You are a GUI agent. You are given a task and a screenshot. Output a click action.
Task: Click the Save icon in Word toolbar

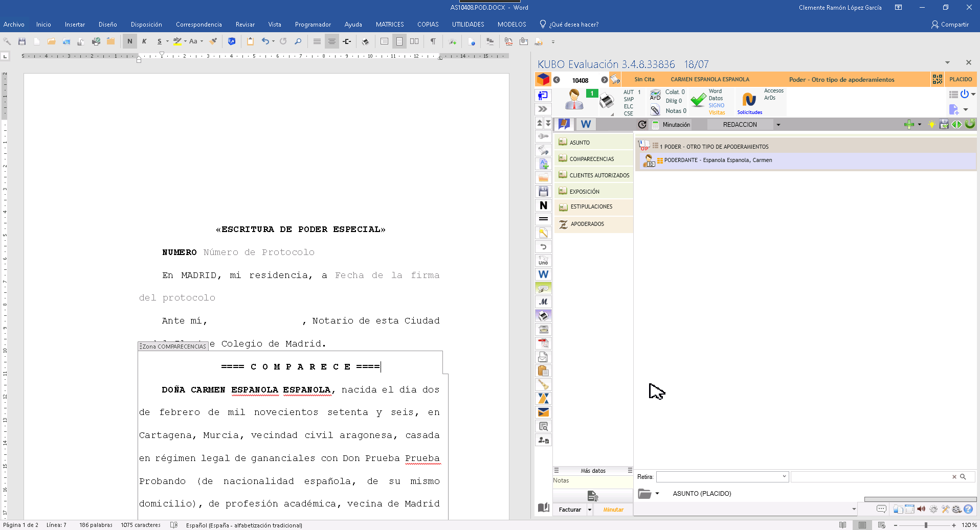coord(21,41)
